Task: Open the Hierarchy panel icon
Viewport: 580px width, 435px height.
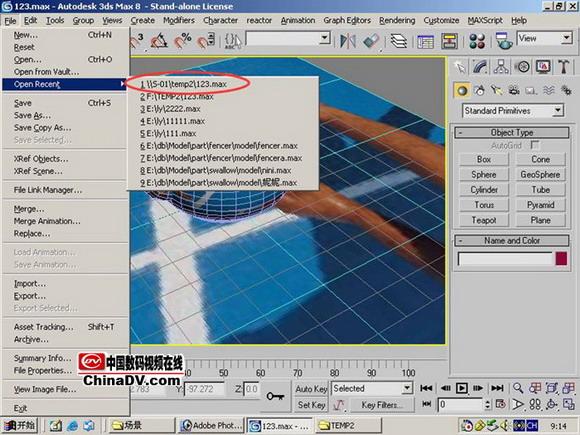Action: (501, 67)
